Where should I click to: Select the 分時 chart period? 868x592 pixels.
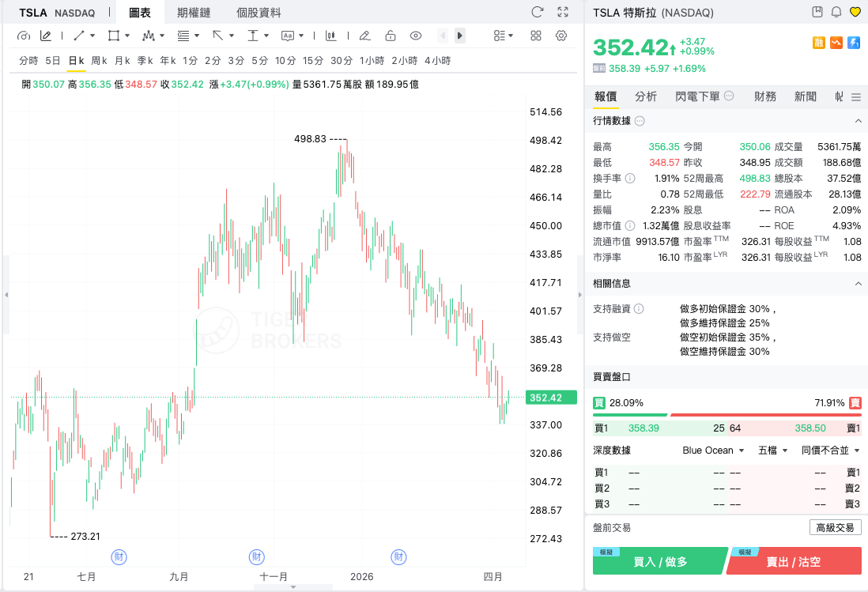28,60
